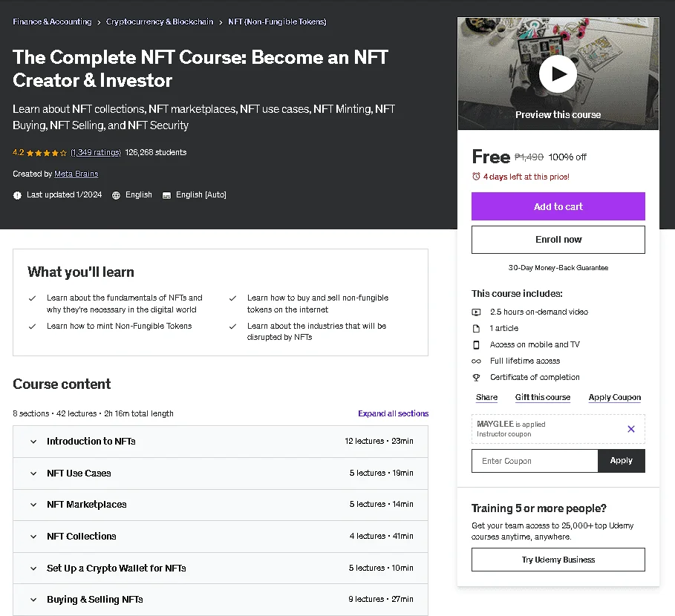Viewport: 675px width, 616px height.
Task: Click '5 lectures • 19min' text
Action: (382, 474)
